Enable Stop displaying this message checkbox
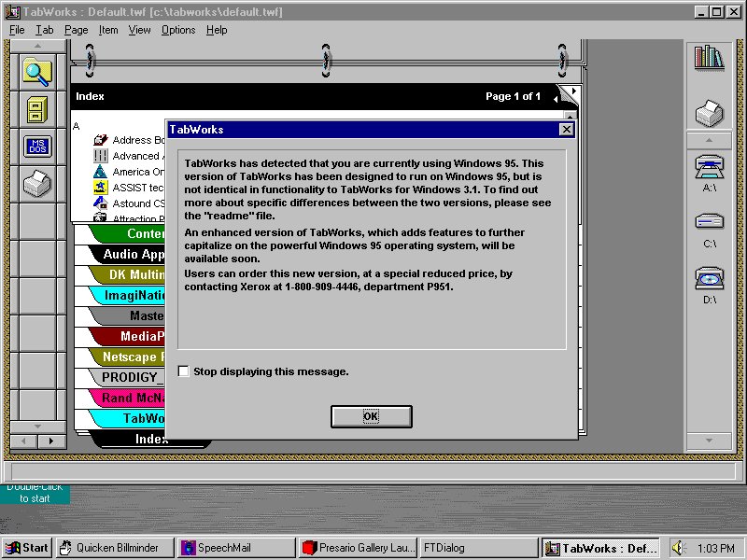This screenshot has width=747, height=560. coord(183,371)
